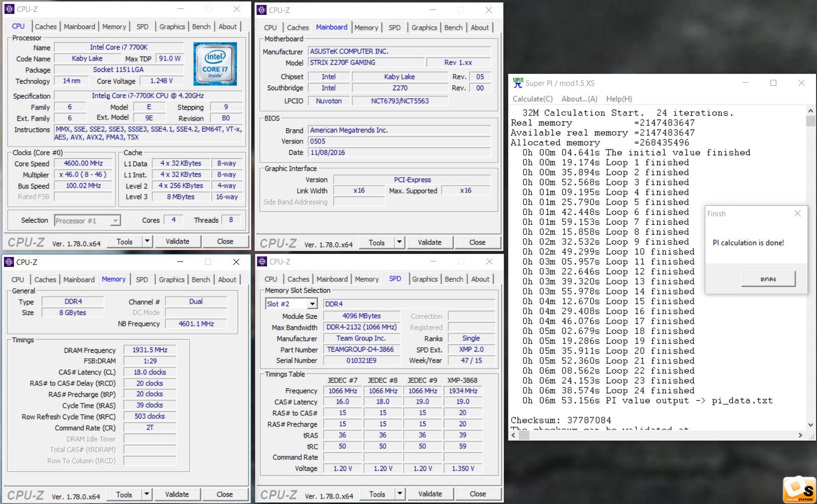Open Tools dropdown arrow in CPU tab window
Screen dimensions: 817x504
[147, 242]
